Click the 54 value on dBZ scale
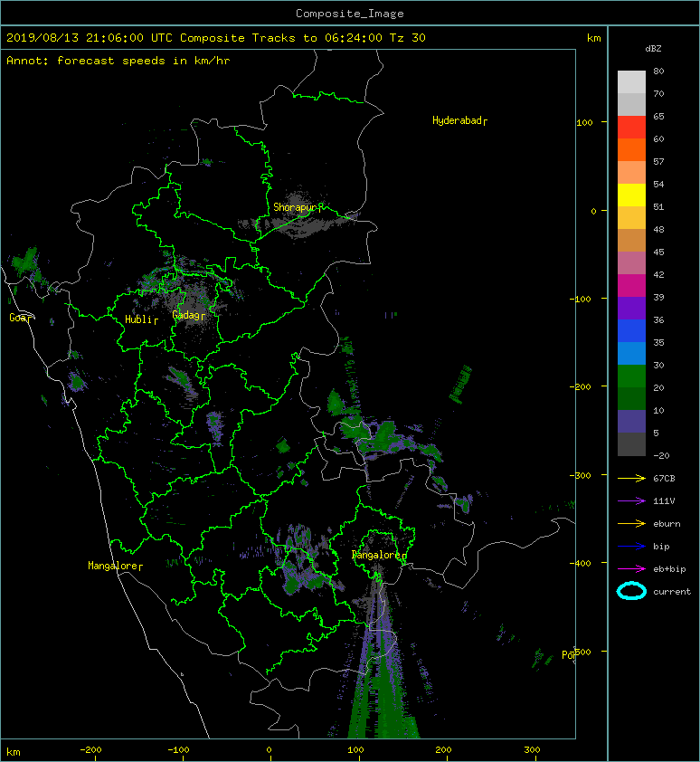700x762 pixels. tap(658, 185)
